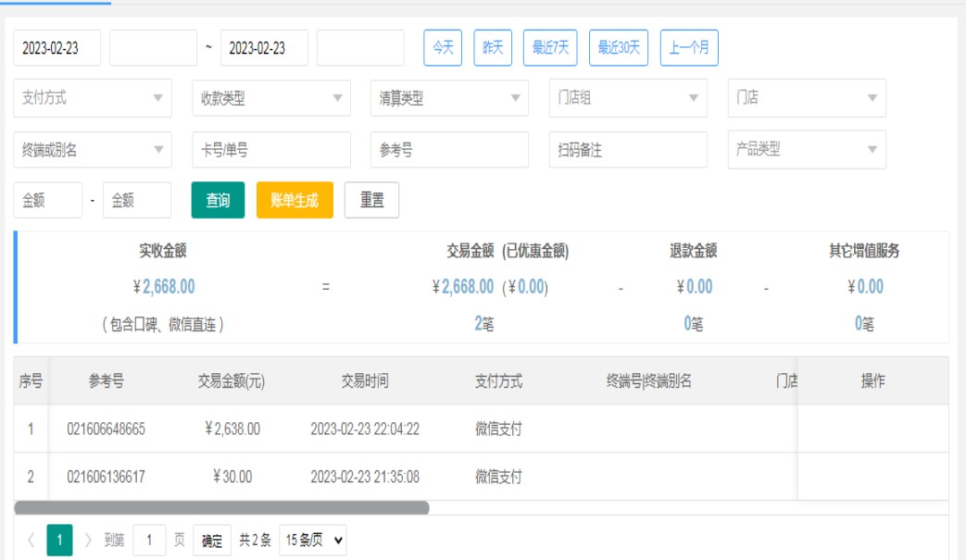Screen dimensions: 966x560
Task: Pick the 最近30天 date range
Action: [x=619, y=48]
